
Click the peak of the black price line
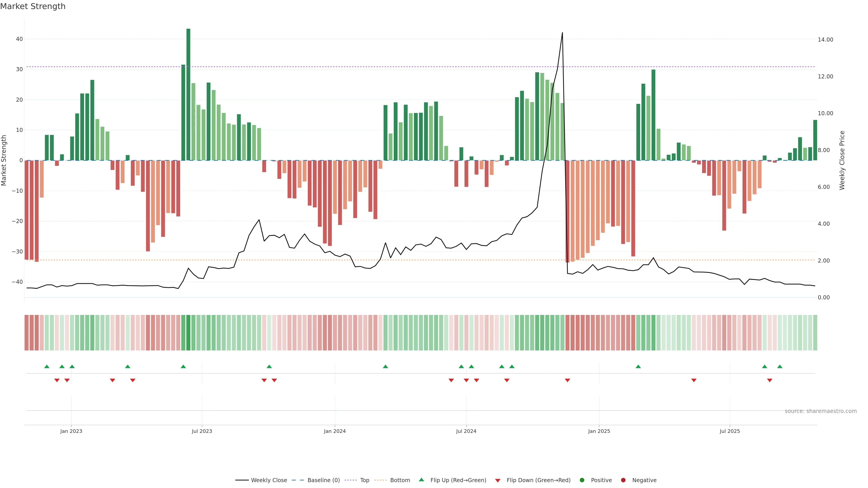[x=562, y=33]
